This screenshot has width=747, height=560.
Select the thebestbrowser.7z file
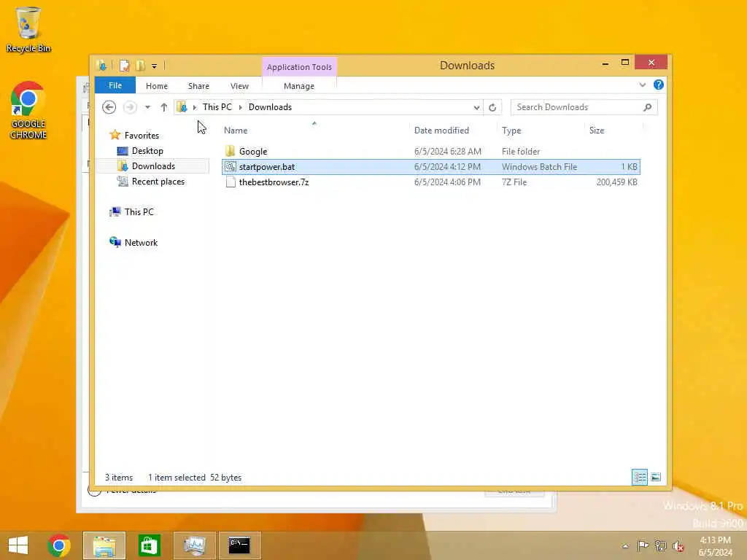[430, 182]
